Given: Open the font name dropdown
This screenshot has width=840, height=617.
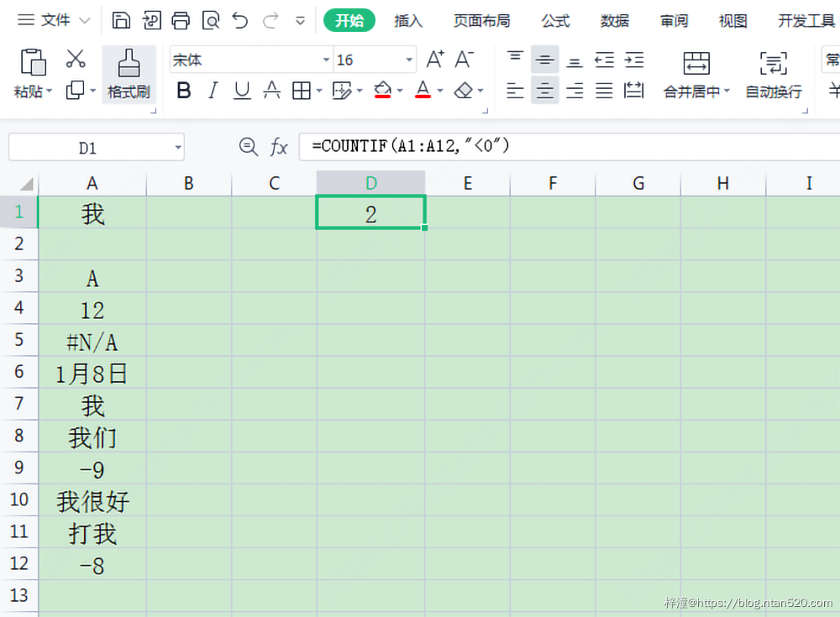Looking at the screenshot, I should (326, 60).
